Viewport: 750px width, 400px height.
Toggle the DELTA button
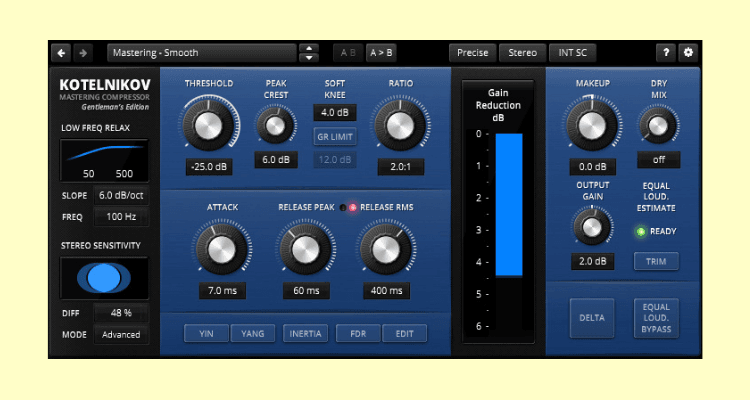[x=592, y=318]
